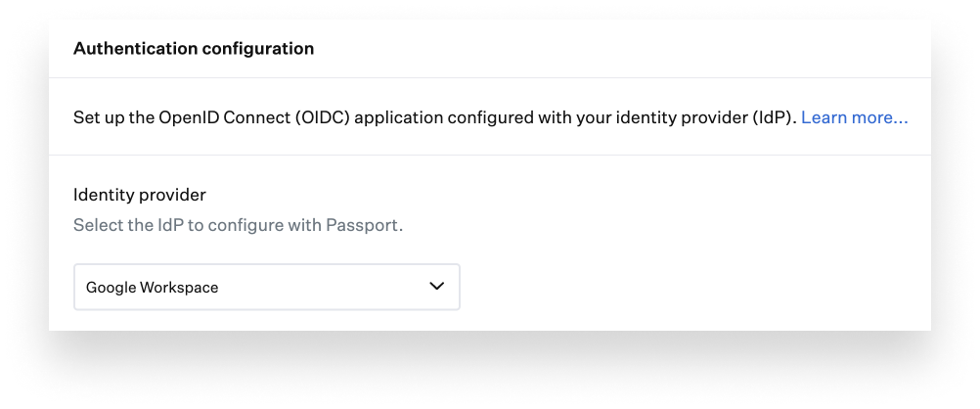
Task: Click the word 'provider' in the field label
Action: coord(172,195)
